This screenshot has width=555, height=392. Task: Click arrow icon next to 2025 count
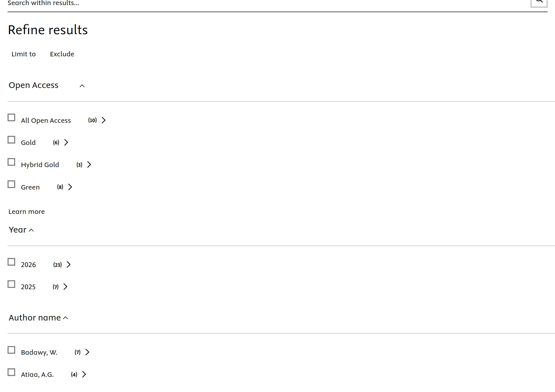(x=65, y=287)
